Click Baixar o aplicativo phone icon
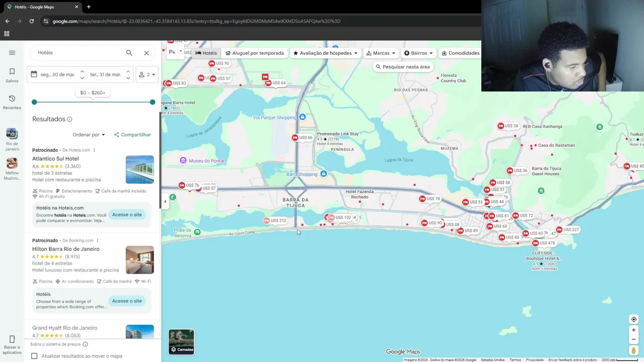Screen dimensions: 644x362 pyautogui.click(x=12, y=339)
